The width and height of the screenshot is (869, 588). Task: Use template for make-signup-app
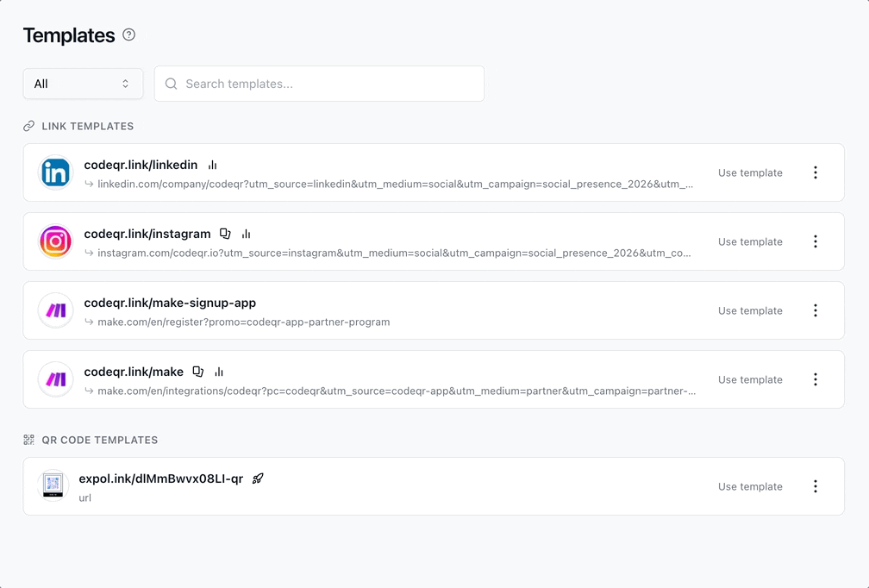[750, 310]
